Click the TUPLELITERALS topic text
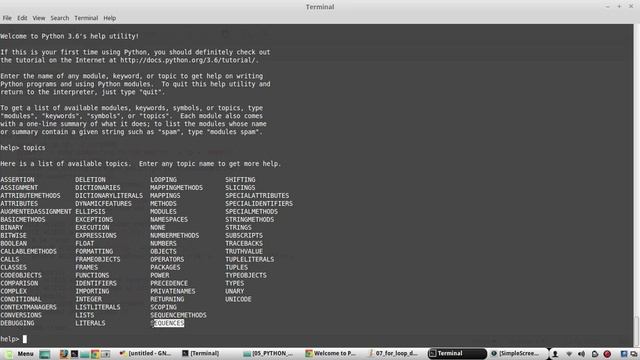The height and width of the screenshot is (360, 640). [250, 259]
